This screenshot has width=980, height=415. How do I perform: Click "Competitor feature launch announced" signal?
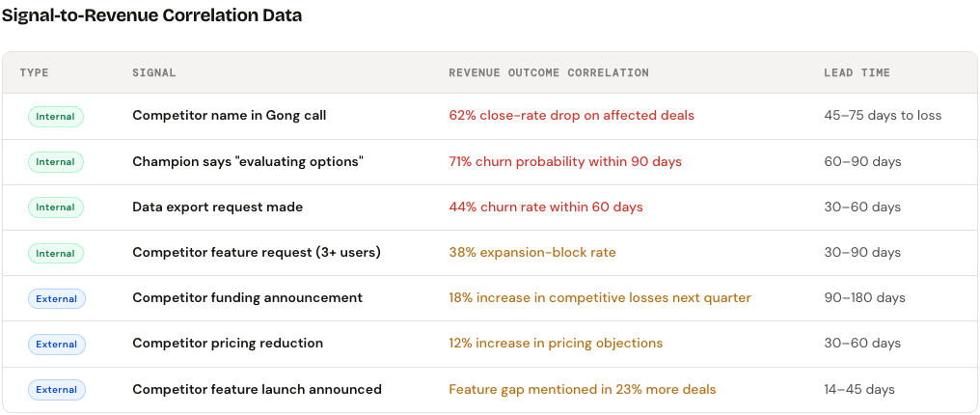[x=257, y=390]
